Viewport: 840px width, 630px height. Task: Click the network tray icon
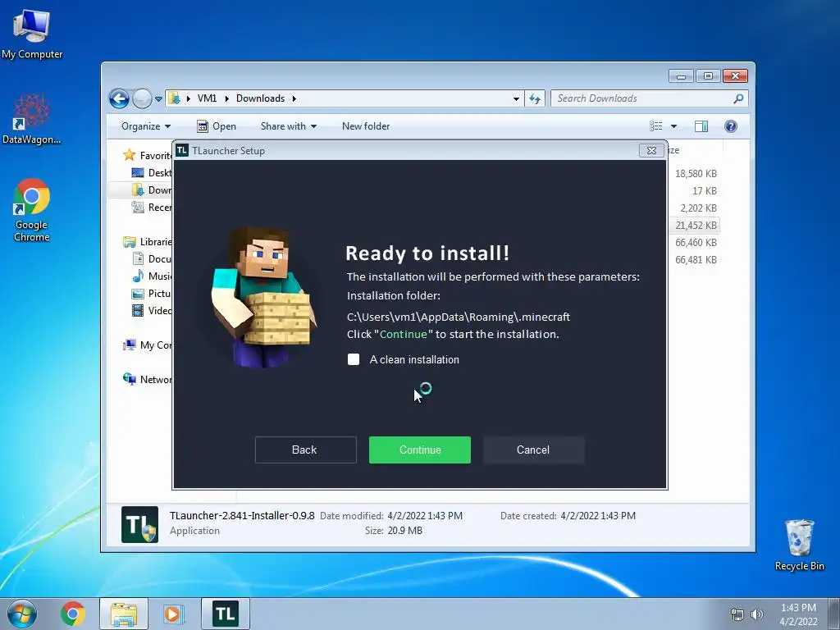pyautogui.click(x=737, y=614)
